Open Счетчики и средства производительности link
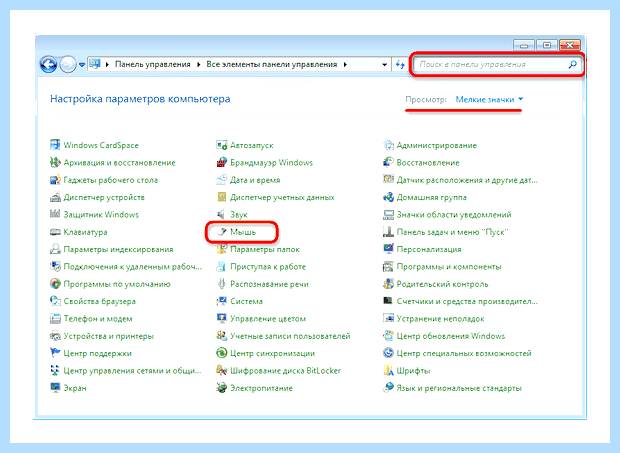The width and height of the screenshot is (620, 453). pos(467,301)
